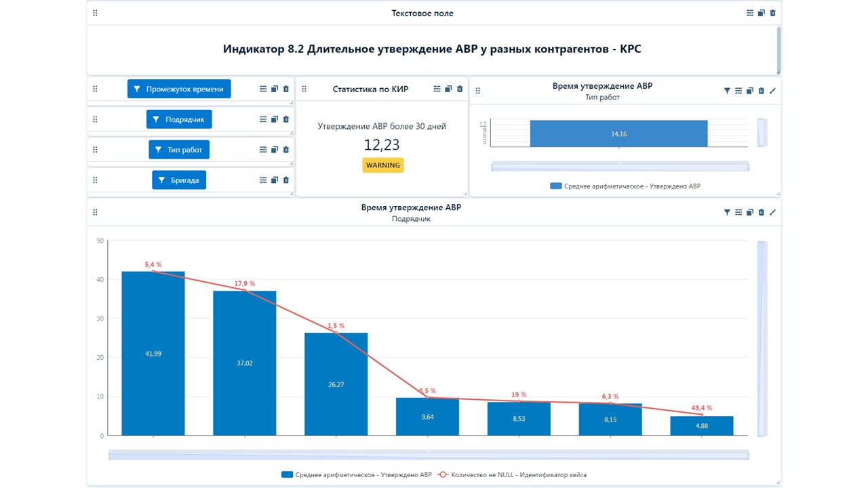Image resolution: width=868 pixels, height=488 pixels.
Task: Duplicate the Статистика по КИР widget
Action: 448,89
